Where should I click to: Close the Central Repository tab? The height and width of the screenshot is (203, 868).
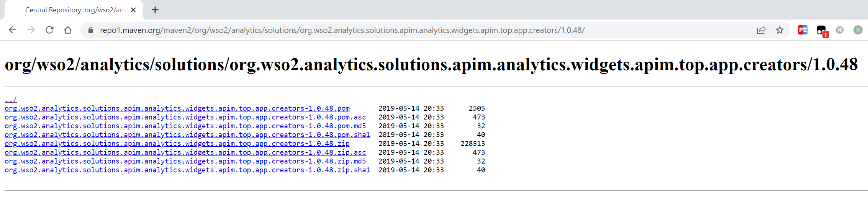[x=133, y=10]
